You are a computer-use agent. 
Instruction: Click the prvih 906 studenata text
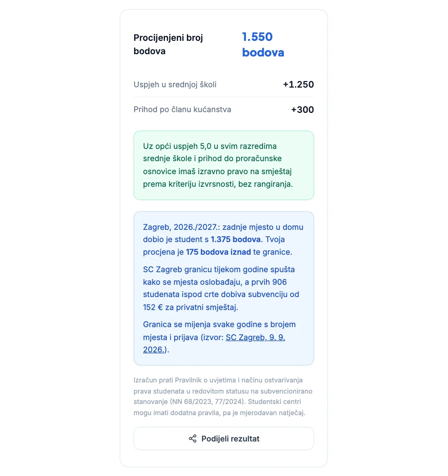point(215,288)
